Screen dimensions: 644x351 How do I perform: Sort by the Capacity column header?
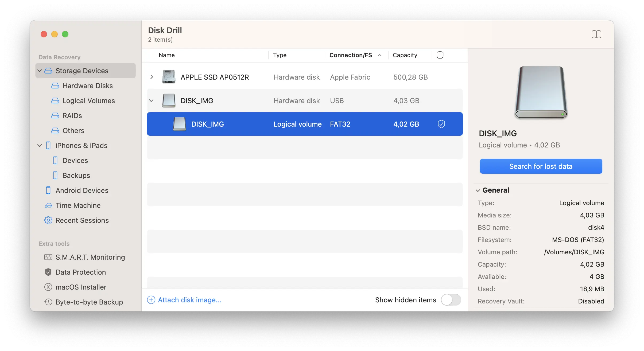tap(405, 55)
